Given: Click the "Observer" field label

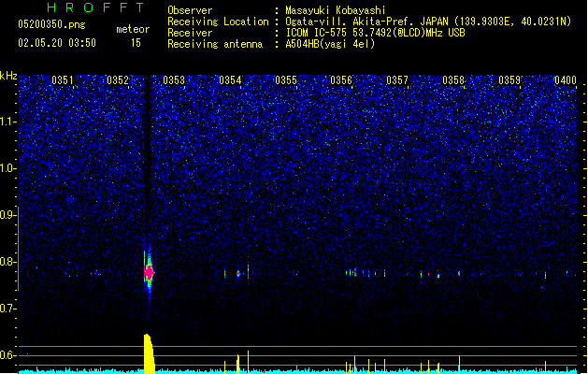Looking at the screenshot, I should tap(190, 10).
